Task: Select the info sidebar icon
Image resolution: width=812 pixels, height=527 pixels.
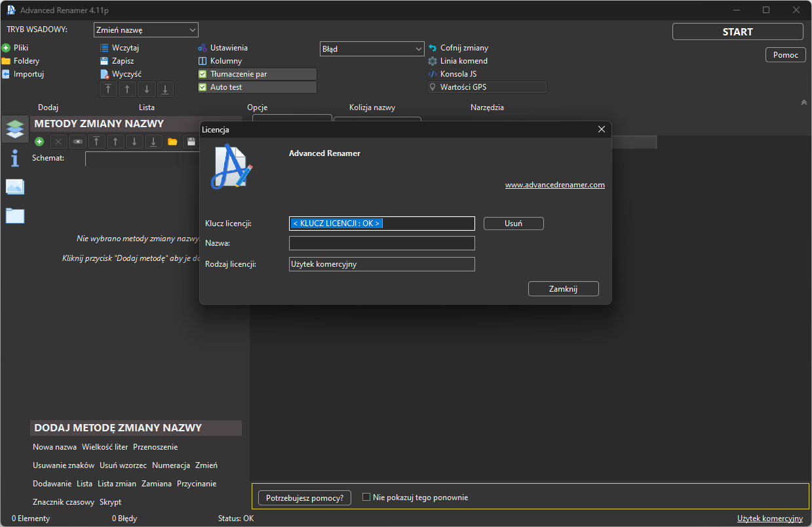Action: 15,158
